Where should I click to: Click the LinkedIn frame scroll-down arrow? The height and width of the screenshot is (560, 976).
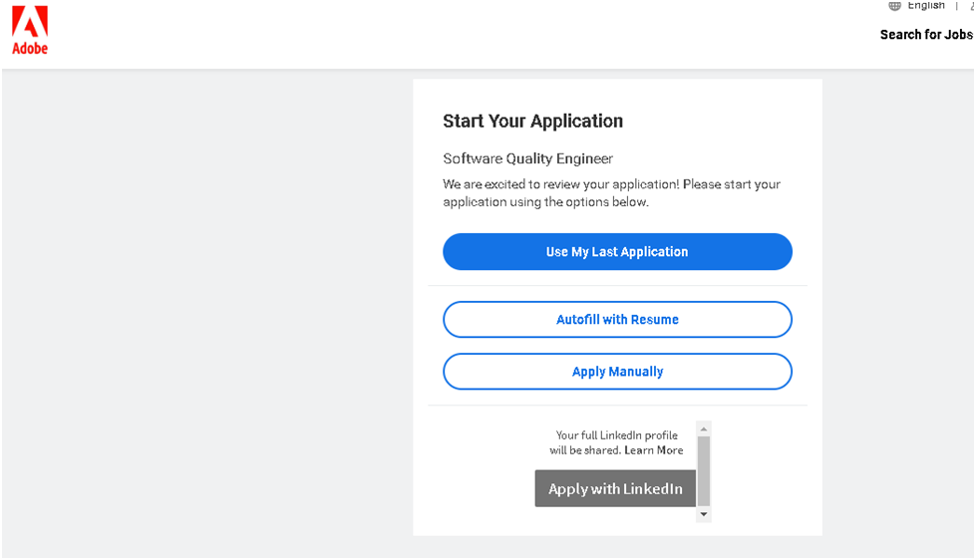click(704, 514)
